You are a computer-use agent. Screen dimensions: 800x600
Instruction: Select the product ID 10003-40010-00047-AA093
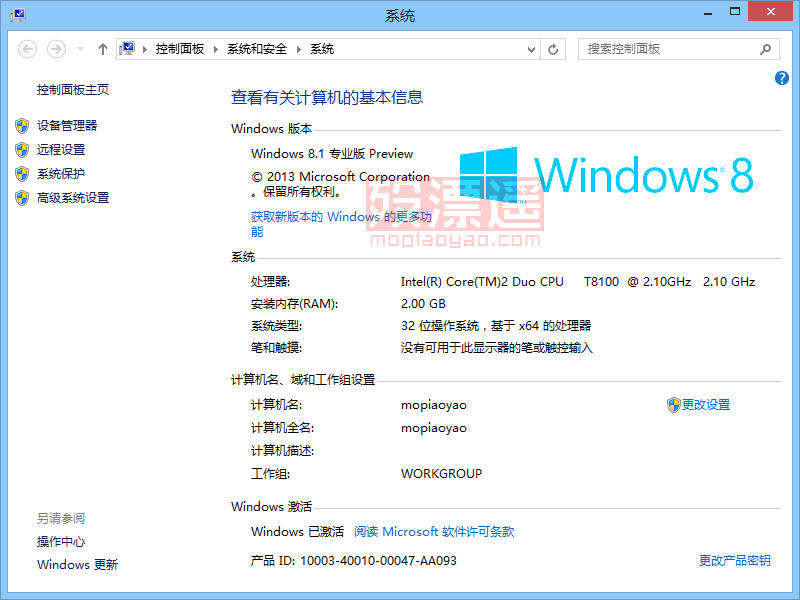(379, 561)
